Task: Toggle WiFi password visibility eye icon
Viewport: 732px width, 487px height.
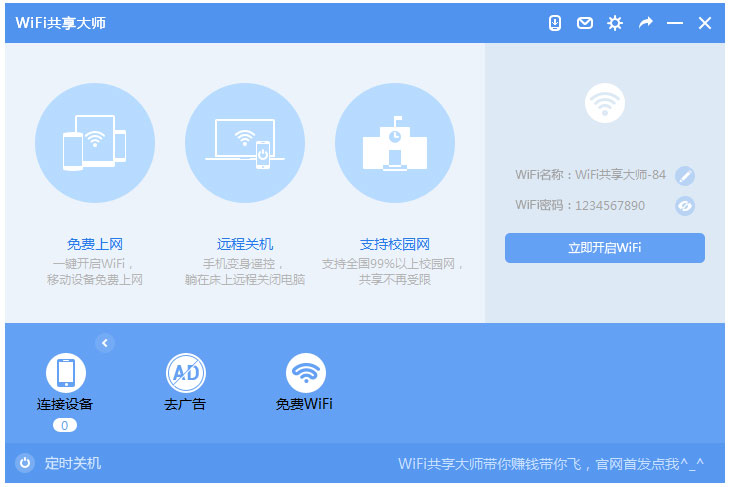Action: pos(685,206)
